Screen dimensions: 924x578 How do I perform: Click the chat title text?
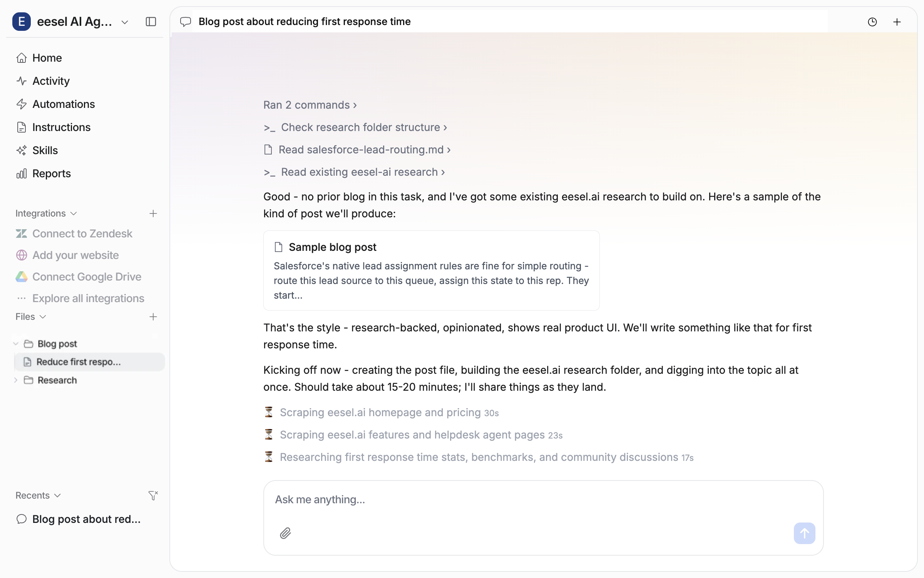click(x=305, y=22)
